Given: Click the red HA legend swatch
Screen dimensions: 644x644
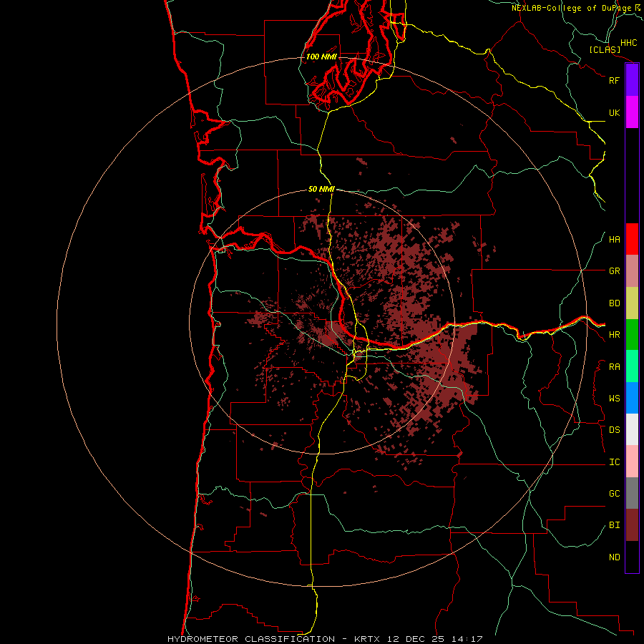Looking at the screenshot, I should (x=632, y=239).
